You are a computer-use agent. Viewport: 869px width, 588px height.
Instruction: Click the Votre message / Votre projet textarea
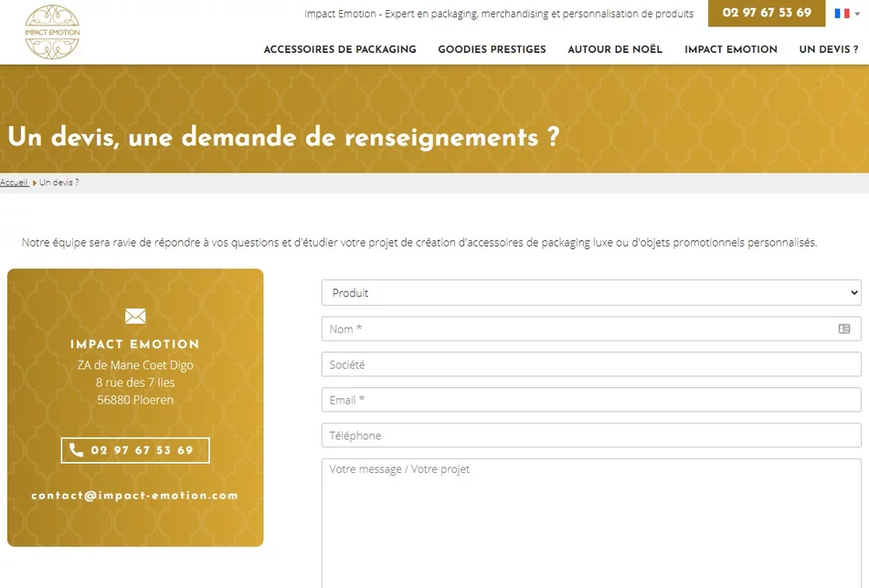(x=590, y=520)
